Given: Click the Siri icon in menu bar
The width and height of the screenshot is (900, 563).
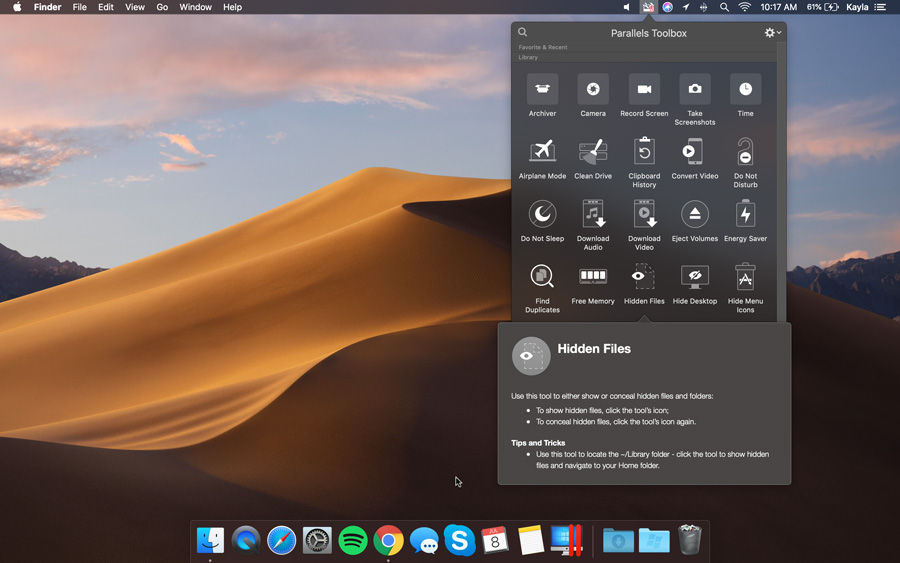Looking at the screenshot, I should pos(667,7).
